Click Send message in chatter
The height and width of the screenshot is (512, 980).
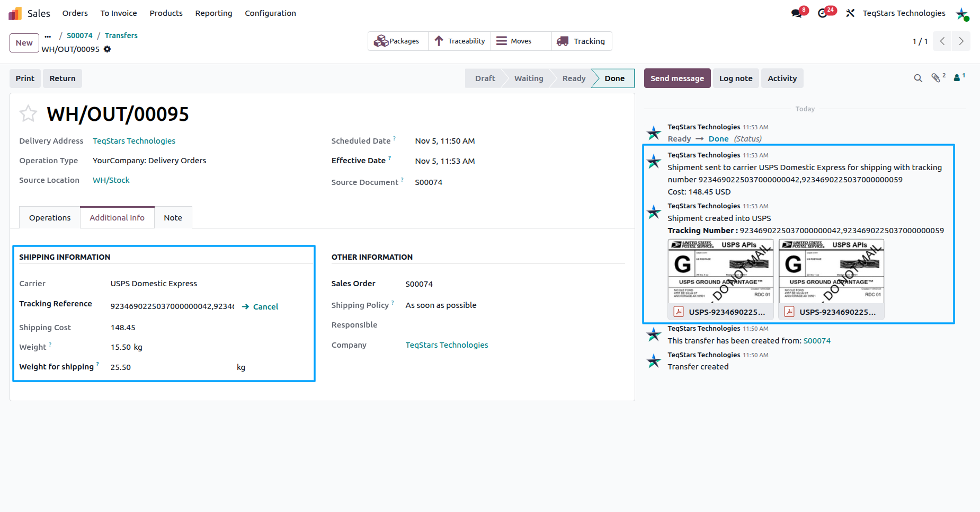click(677, 78)
